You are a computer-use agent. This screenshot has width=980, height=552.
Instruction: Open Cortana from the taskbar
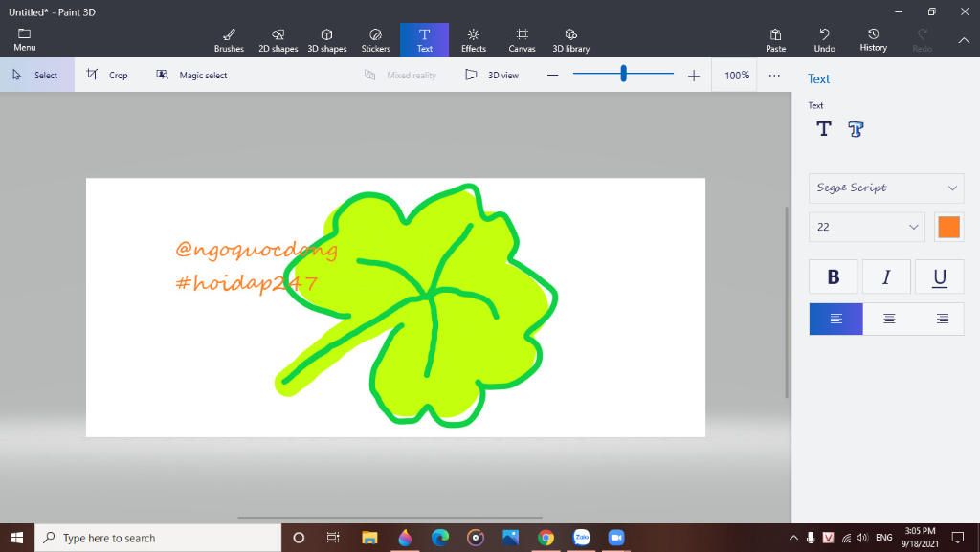pyautogui.click(x=299, y=538)
